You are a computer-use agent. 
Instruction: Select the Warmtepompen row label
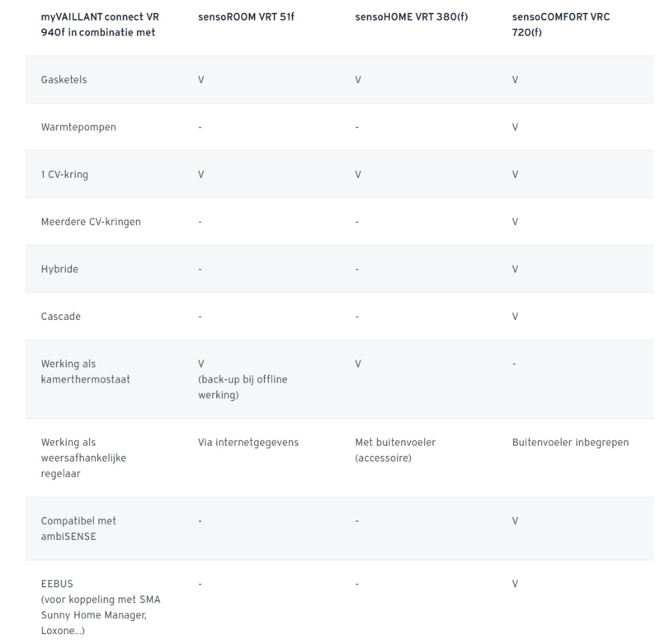[x=78, y=127]
